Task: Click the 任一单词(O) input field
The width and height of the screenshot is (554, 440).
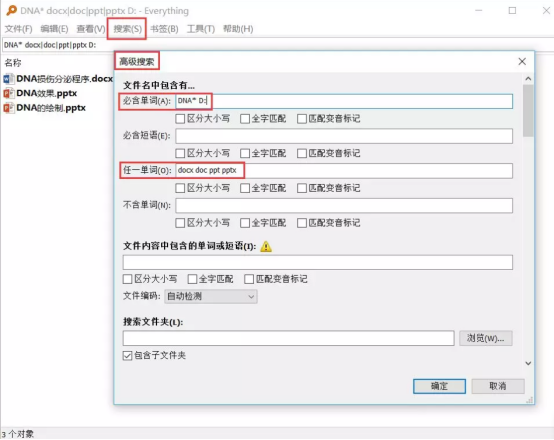Action: 344,171
